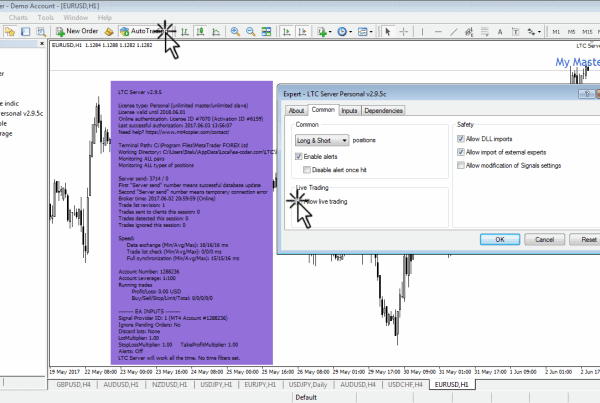Viewport: 600px width, 403px height.
Task: Select the horizontal line drawing tool
Action: click(438, 32)
